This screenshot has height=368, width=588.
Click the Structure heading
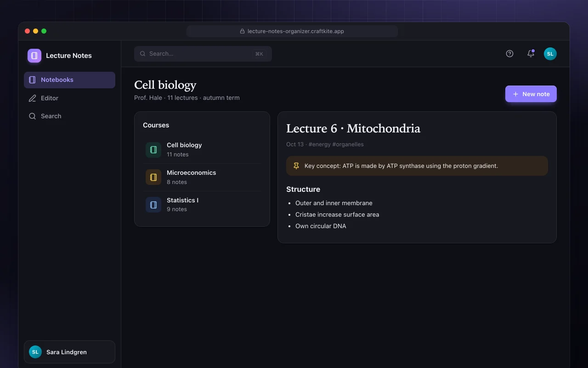pos(303,189)
